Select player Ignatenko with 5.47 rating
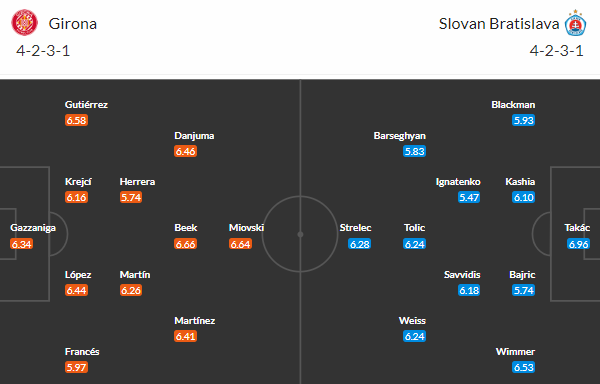 [458, 181]
